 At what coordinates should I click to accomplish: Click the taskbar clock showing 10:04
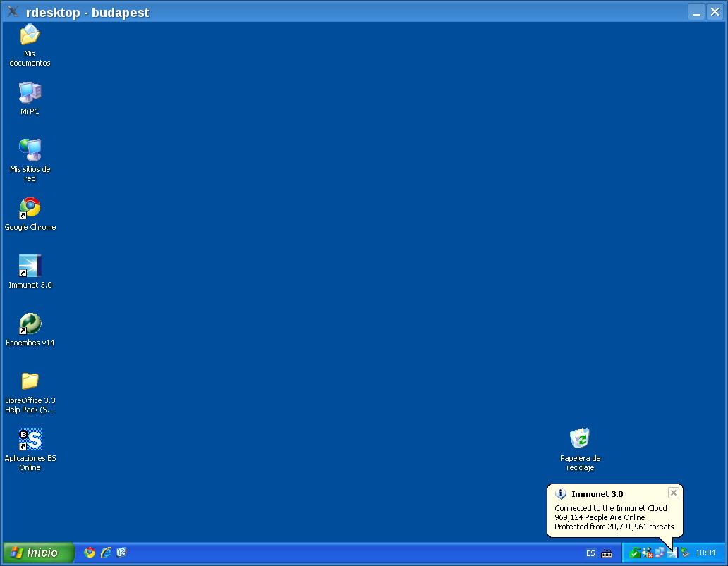click(705, 553)
